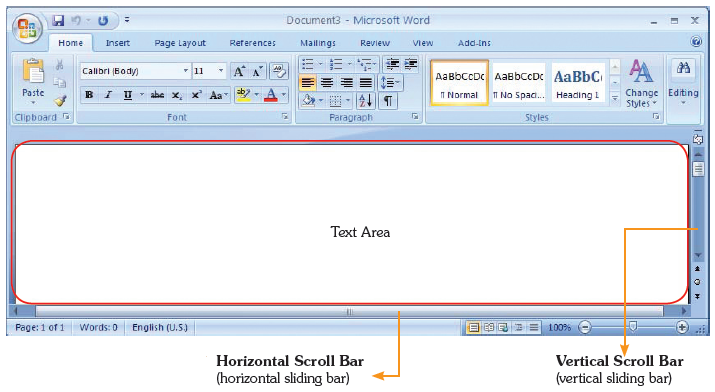Open the References tab
Viewport: 715px width, 392px height.
253,43
